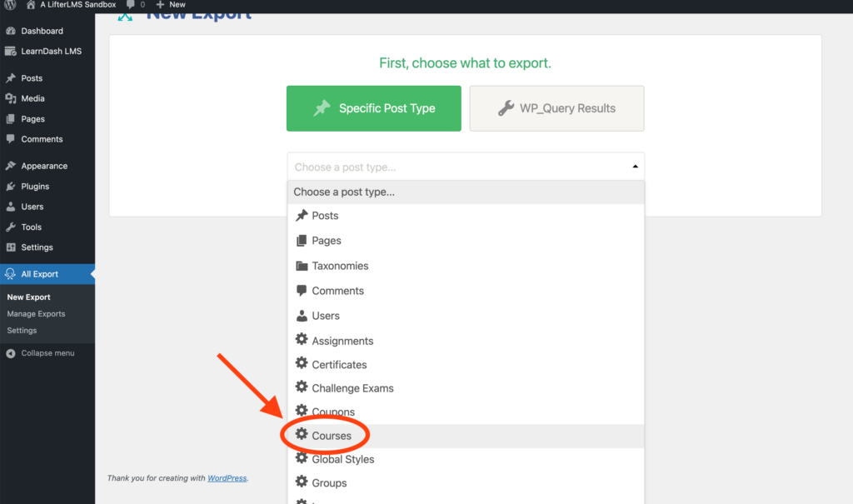853x504 pixels.
Task: Open LearnDash LMS menu item
Action: point(47,51)
